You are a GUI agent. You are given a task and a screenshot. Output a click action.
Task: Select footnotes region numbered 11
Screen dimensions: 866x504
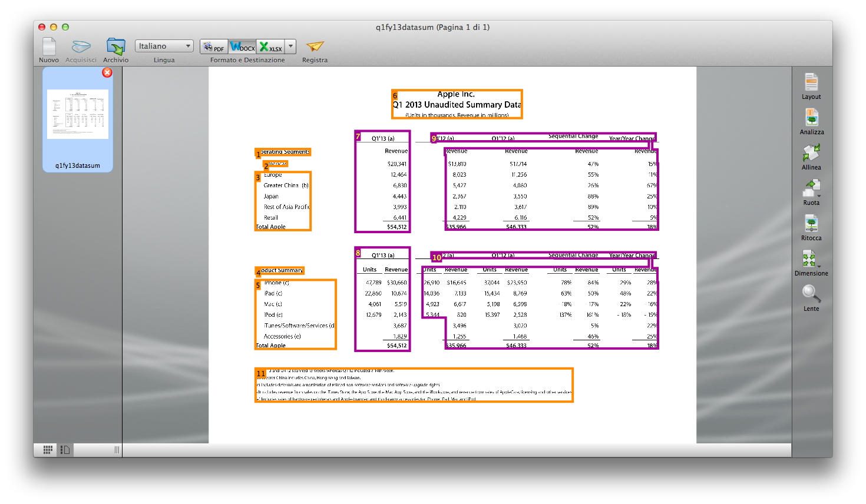click(414, 385)
